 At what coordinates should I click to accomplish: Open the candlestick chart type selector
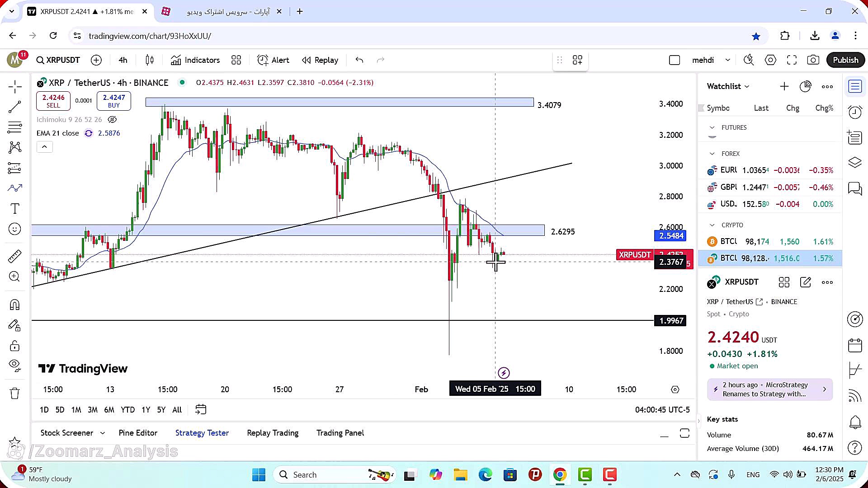click(x=150, y=60)
